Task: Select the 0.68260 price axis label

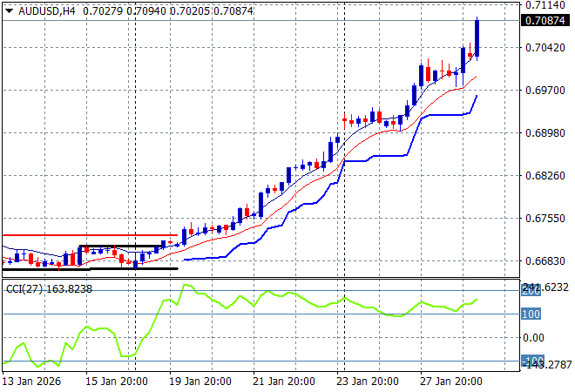Action: pos(545,176)
